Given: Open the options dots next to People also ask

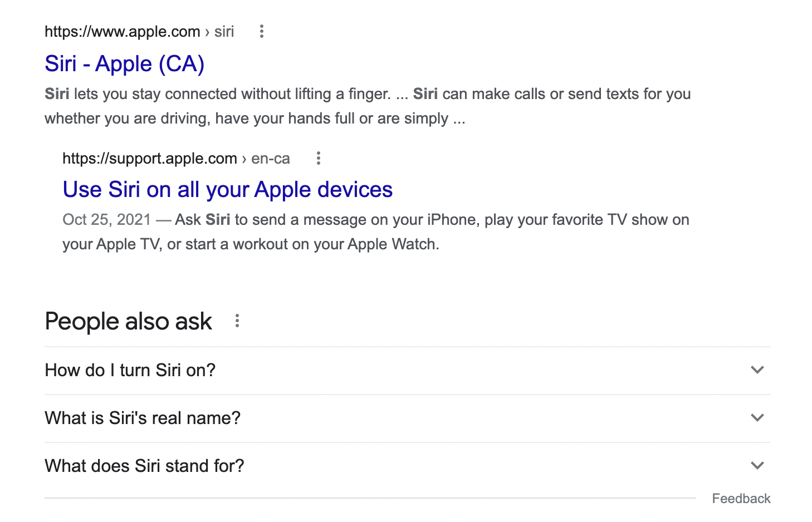Looking at the screenshot, I should coord(237,321).
